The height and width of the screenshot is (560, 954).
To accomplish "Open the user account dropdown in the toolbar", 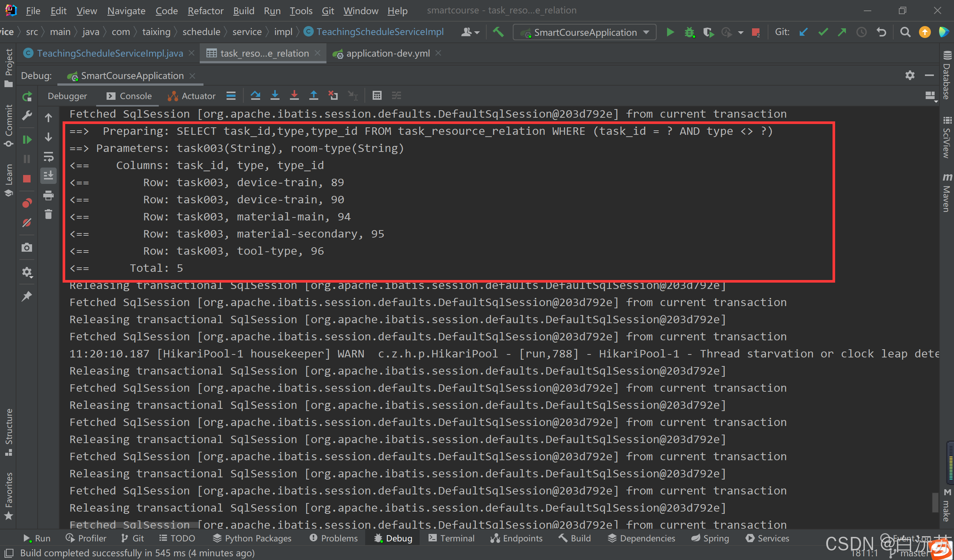I will 470,32.
